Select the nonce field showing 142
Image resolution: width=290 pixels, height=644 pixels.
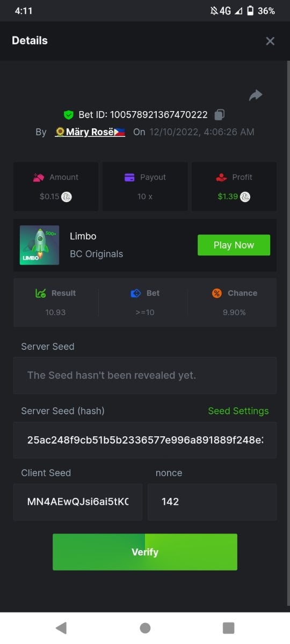pos(212,502)
